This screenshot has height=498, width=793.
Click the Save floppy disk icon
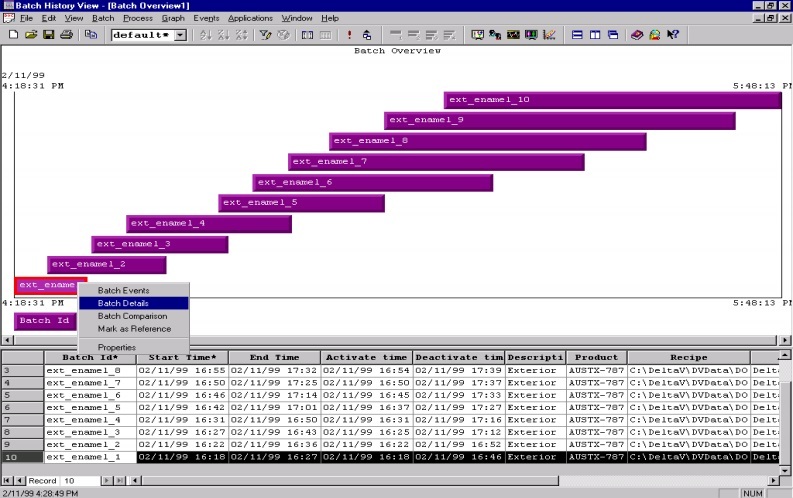[x=47, y=35]
